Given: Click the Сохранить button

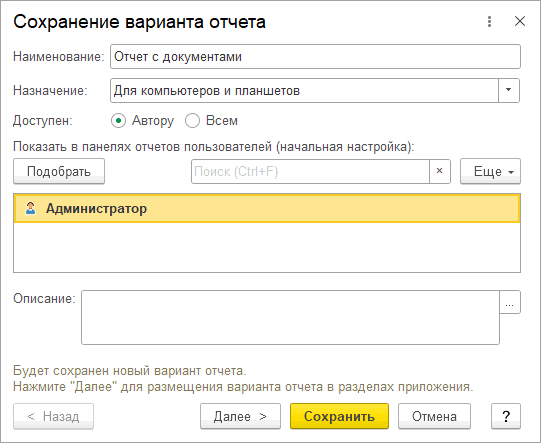Looking at the screenshot, I should coord(340,416).
